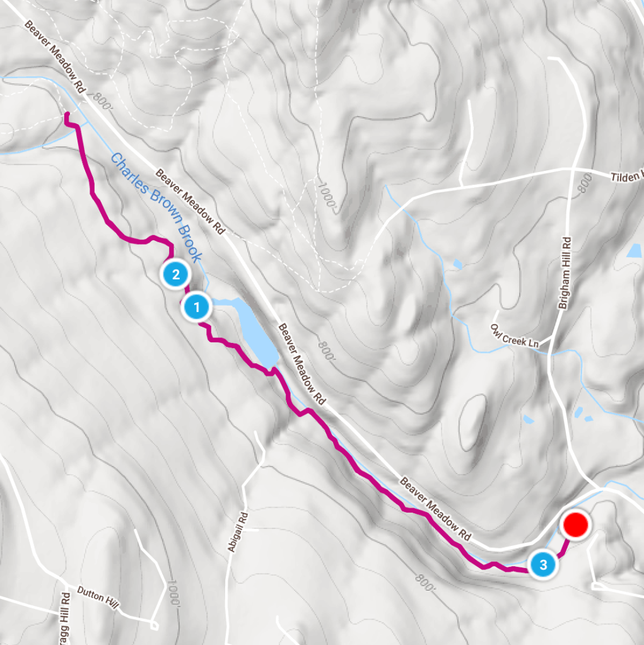Click the Abigail Rd label
This screenshot has height=645, width=644.
238,532
